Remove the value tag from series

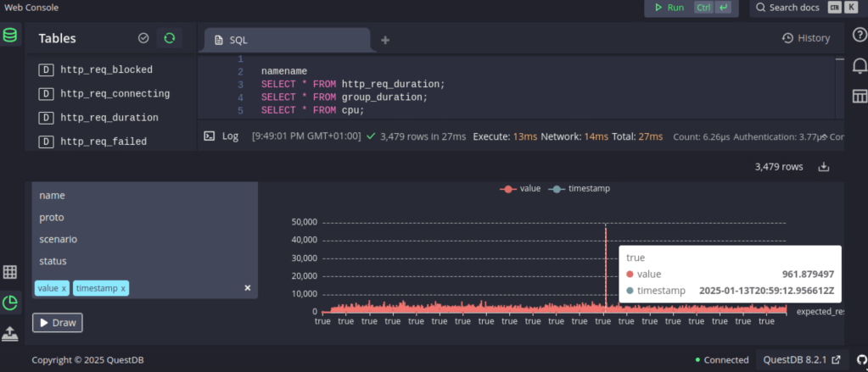tap(64, 289)
